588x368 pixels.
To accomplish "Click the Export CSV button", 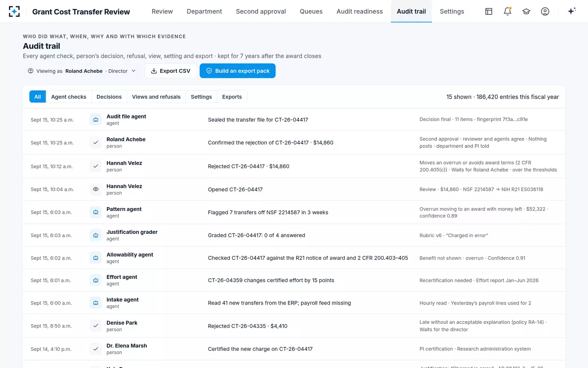I will (171, 71).
